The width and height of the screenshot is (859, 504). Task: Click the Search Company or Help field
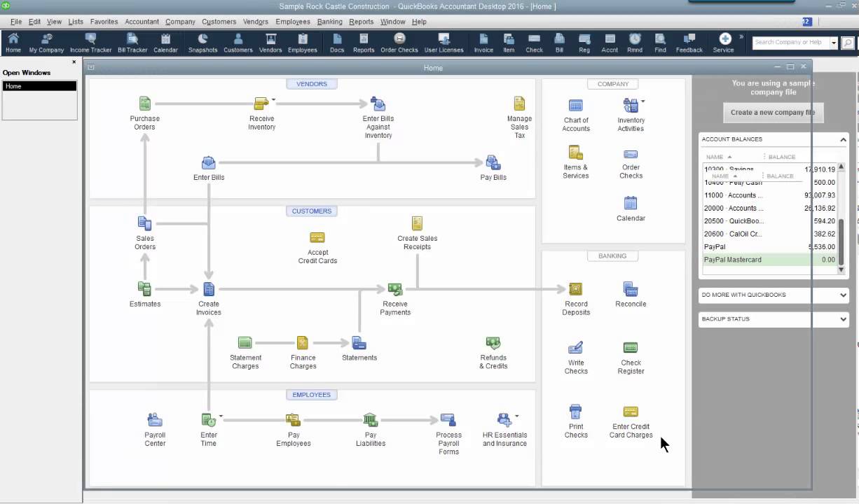tap(791, 43)
